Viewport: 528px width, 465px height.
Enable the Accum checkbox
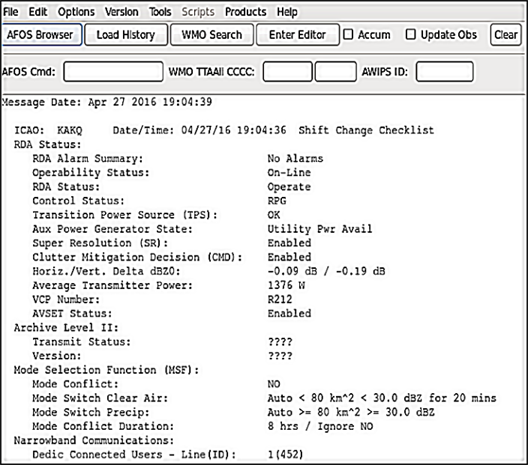click(348, 34)
